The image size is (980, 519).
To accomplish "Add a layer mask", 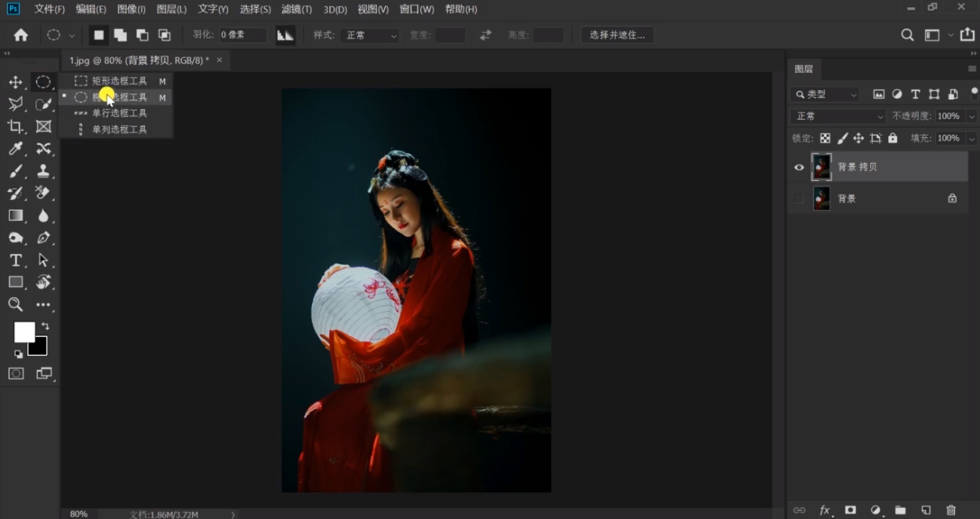I will tap(850, 510).
